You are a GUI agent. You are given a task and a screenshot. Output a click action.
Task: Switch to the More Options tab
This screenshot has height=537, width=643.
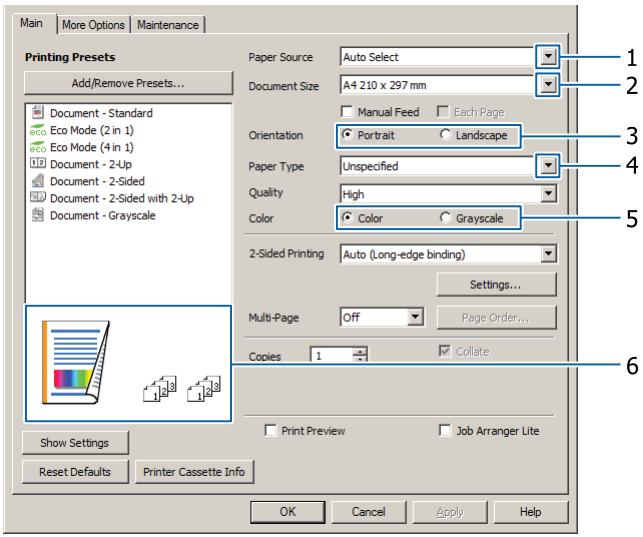[93, 25]
